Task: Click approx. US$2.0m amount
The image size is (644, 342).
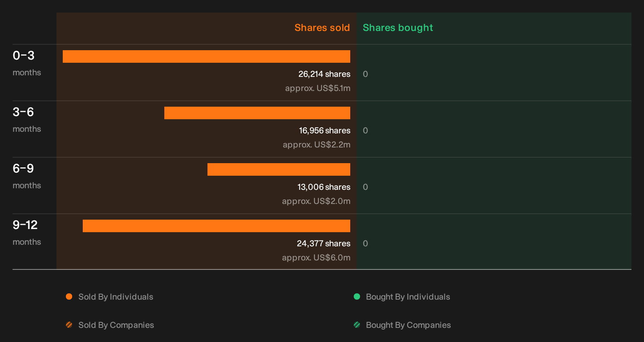Action: [x=316, y=201]
